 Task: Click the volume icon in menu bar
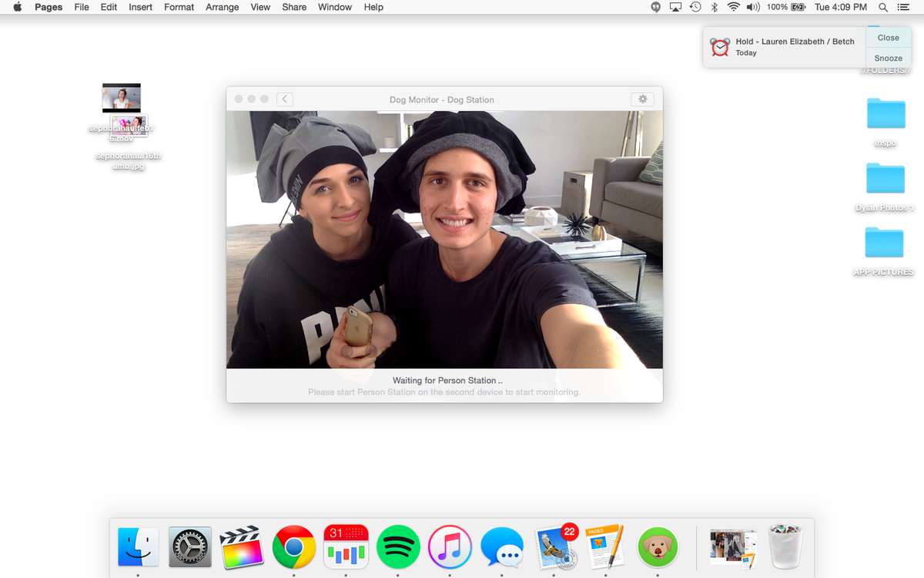click(753, 7)
